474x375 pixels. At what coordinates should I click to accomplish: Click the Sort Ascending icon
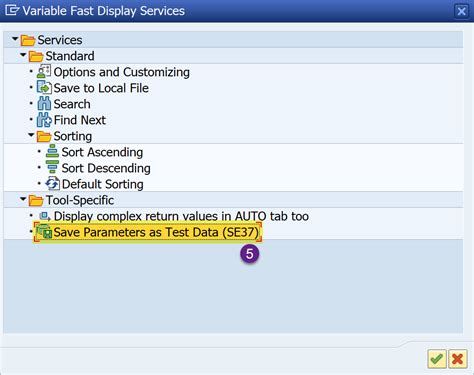52,152
